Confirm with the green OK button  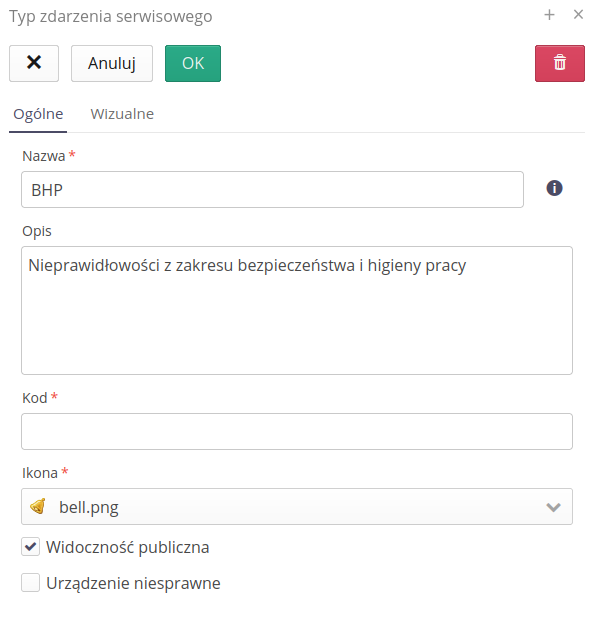pos(193,63)
